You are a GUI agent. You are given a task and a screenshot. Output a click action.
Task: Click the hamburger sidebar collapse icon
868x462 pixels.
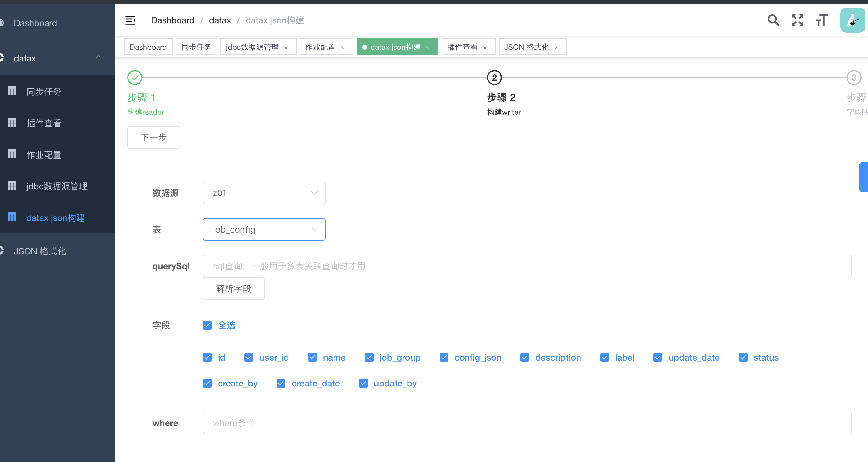pyautogui.click(x=130, y=20)
